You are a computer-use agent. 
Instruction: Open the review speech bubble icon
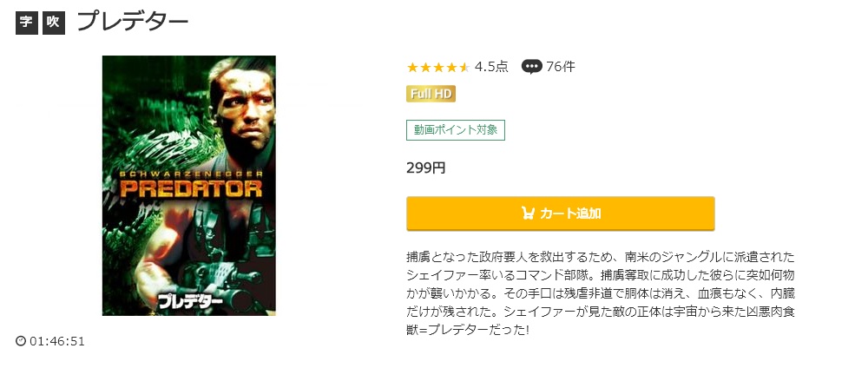click(531, 67)
